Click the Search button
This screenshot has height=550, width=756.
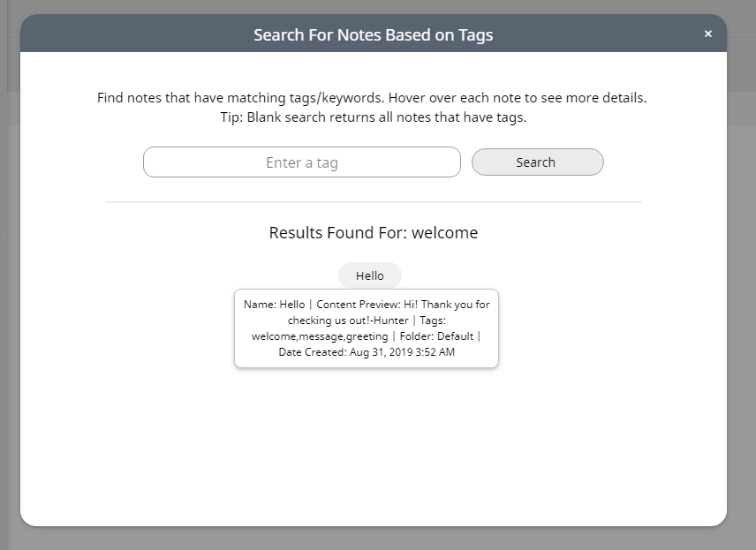coord(537,162)
